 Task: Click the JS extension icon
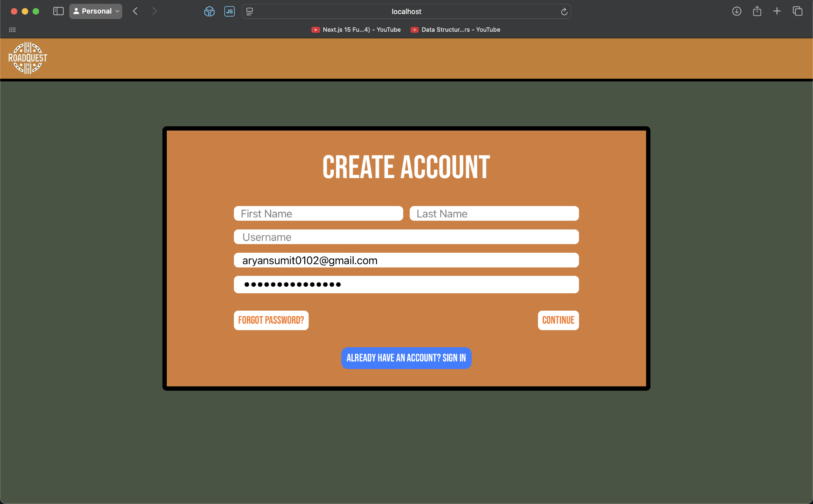tap(229, 11)
